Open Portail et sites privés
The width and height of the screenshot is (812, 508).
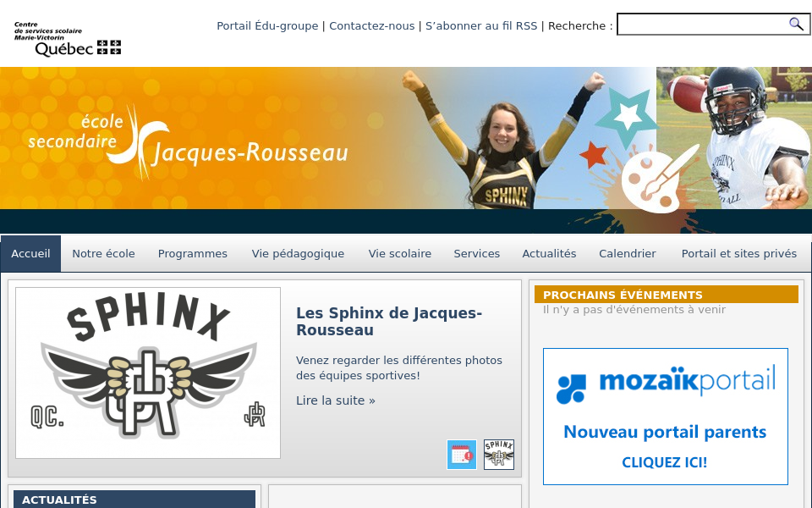pos(738,253)
